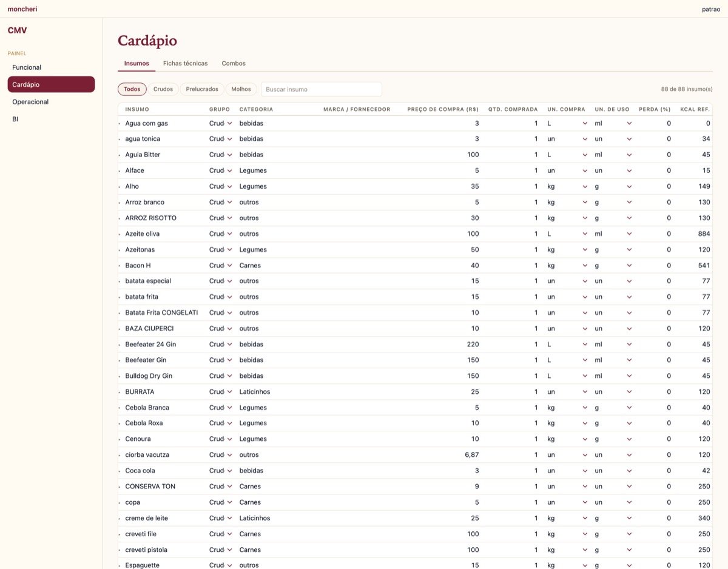Click the Preço de Compra column header
Image resolution: width=728 pixels, height=569 pixels.
[443, 109]
